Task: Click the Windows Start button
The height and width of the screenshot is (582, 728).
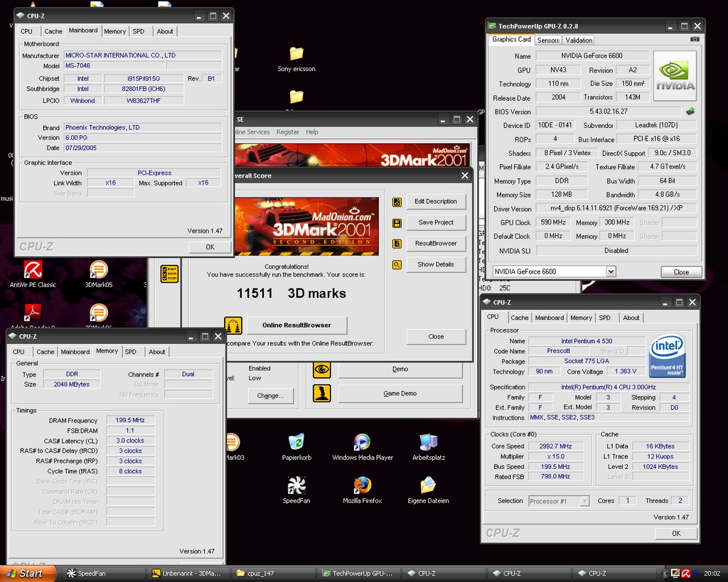Action: tap(28, 573)
